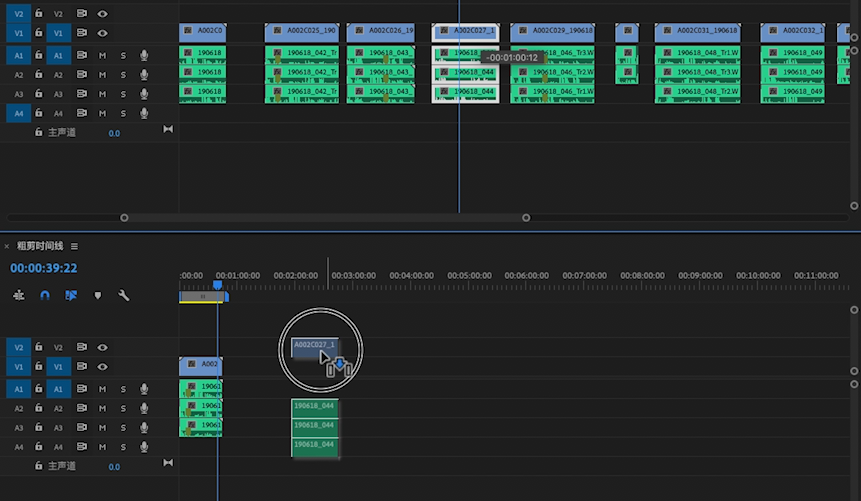Lock the lower V1 track

click(x=38, y=367)
